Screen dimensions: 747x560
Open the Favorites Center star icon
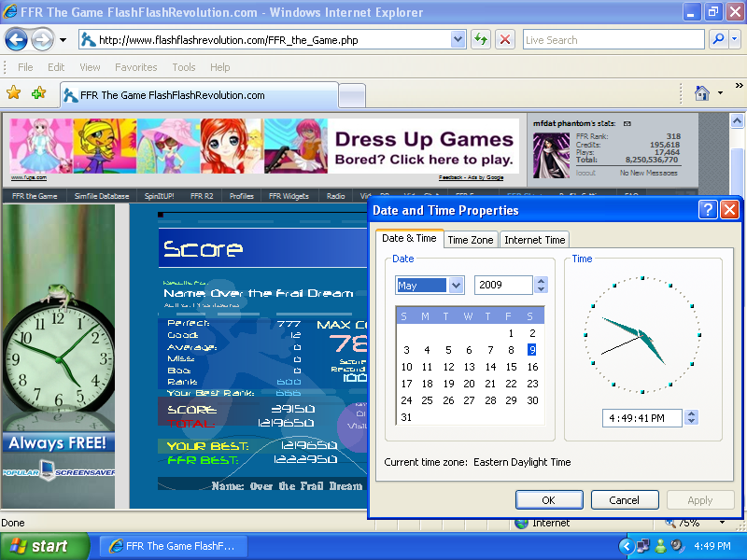(13, 92)
